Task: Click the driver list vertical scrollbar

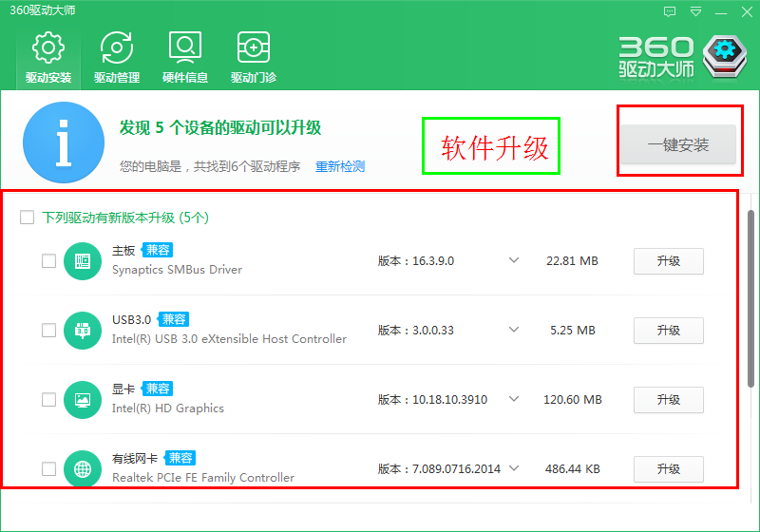Action: click(x=750, y=298)
